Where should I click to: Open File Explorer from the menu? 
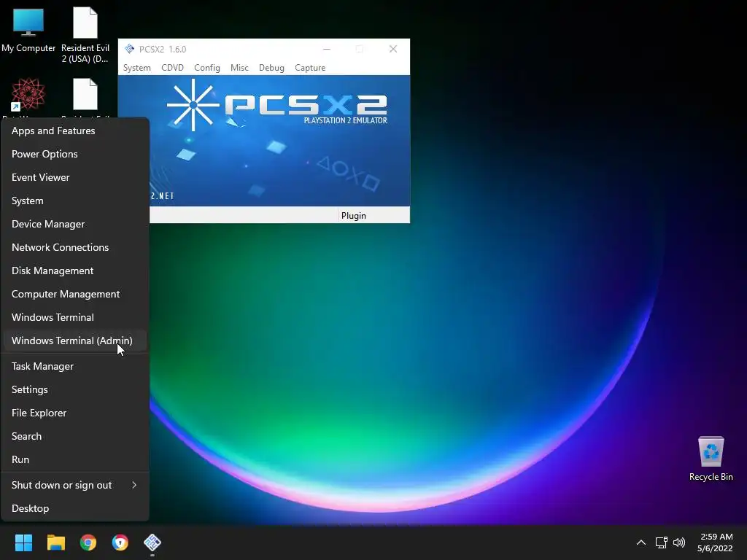point(75,413)
